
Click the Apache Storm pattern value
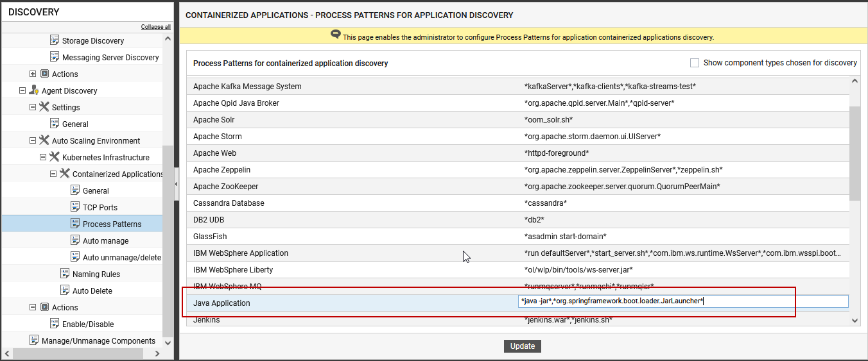593,137
